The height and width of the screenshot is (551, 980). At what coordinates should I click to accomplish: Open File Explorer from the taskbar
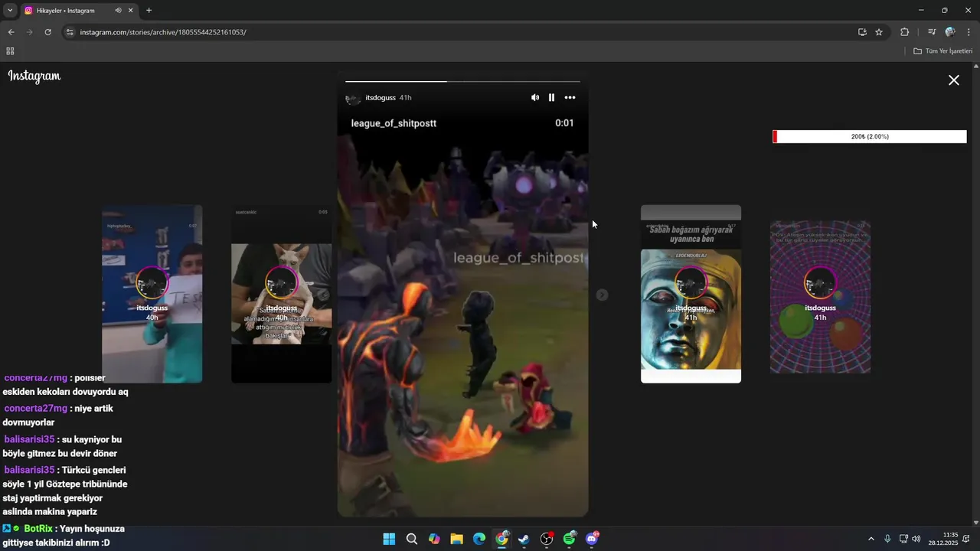point(457,539)
